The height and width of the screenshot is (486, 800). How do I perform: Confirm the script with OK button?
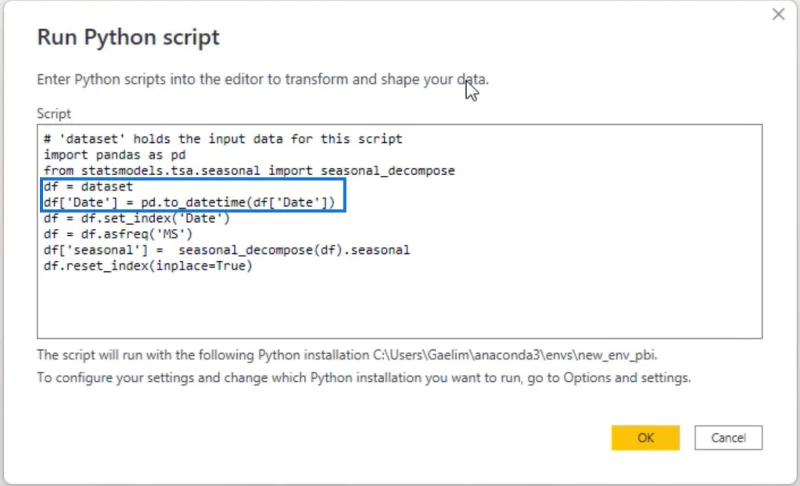click(645, 438)
